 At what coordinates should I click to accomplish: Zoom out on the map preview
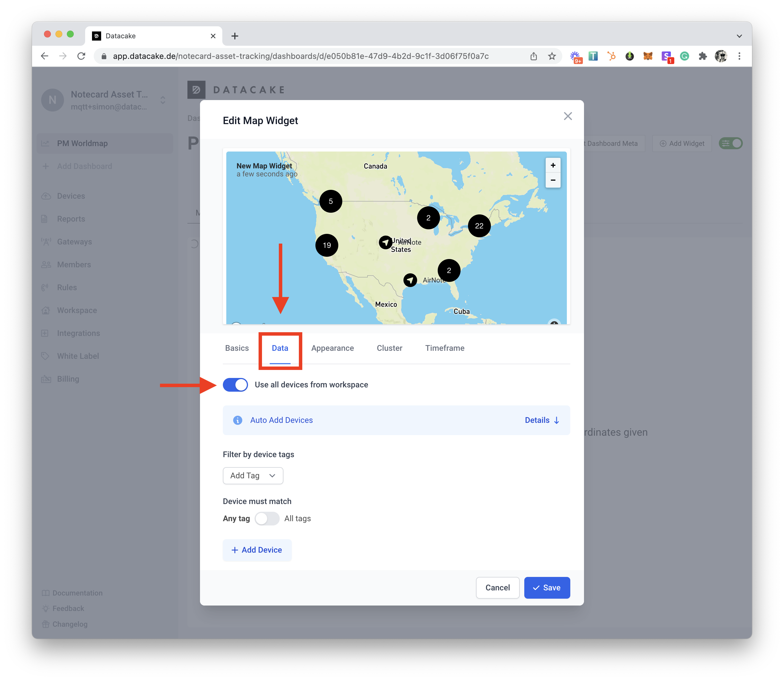coord(553,180)
